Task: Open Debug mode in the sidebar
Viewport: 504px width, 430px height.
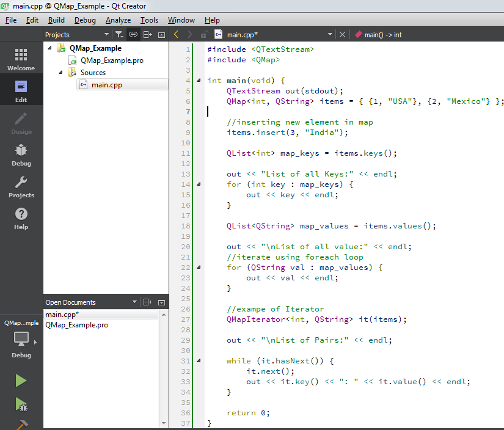Action: pos(21,155)
